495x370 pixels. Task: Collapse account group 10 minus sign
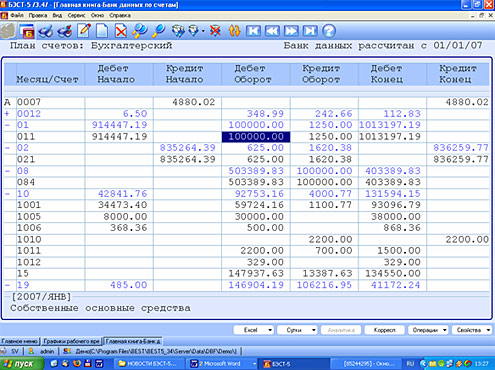(x=7, y=194)
